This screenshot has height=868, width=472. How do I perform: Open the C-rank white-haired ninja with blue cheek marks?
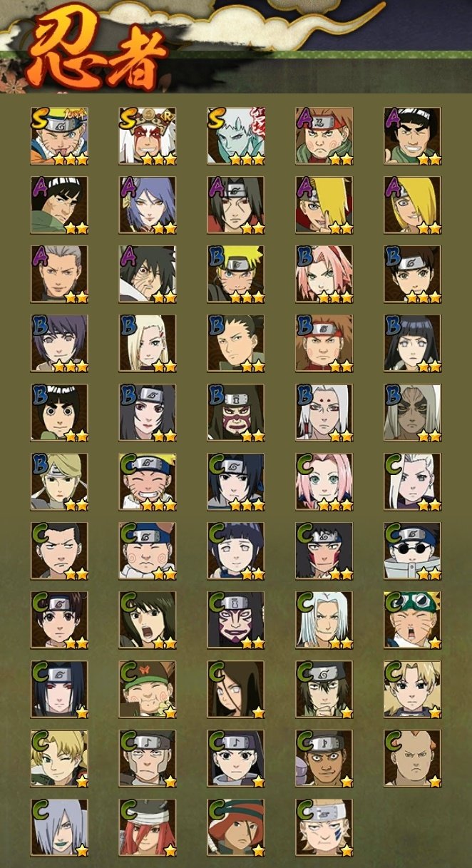click(324, 828)
